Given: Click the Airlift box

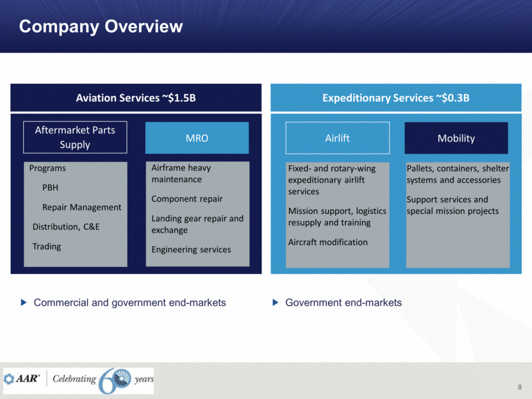Looking at the screenshot, I should [337, 138].
